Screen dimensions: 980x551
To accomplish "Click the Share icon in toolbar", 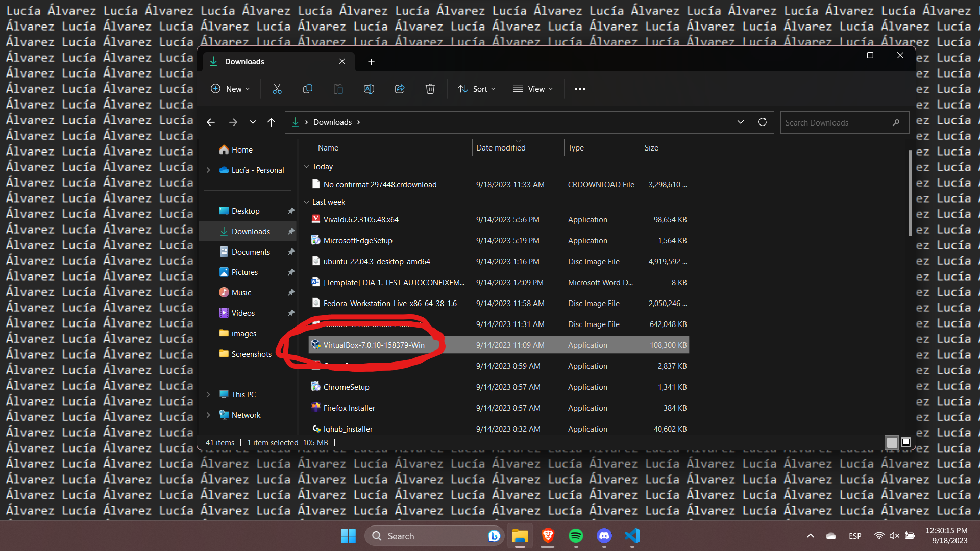I will [x=400, y=89].
